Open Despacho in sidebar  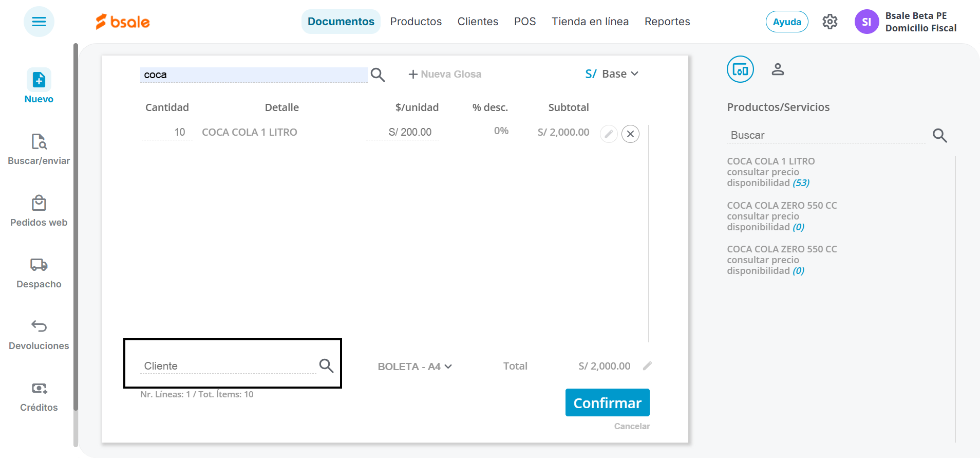click(39, 272)
